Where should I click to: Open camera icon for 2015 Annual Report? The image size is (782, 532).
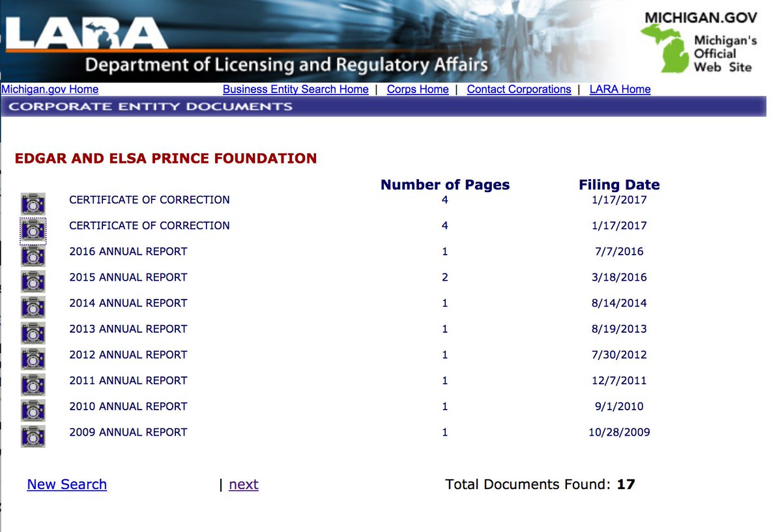(33, 281)
